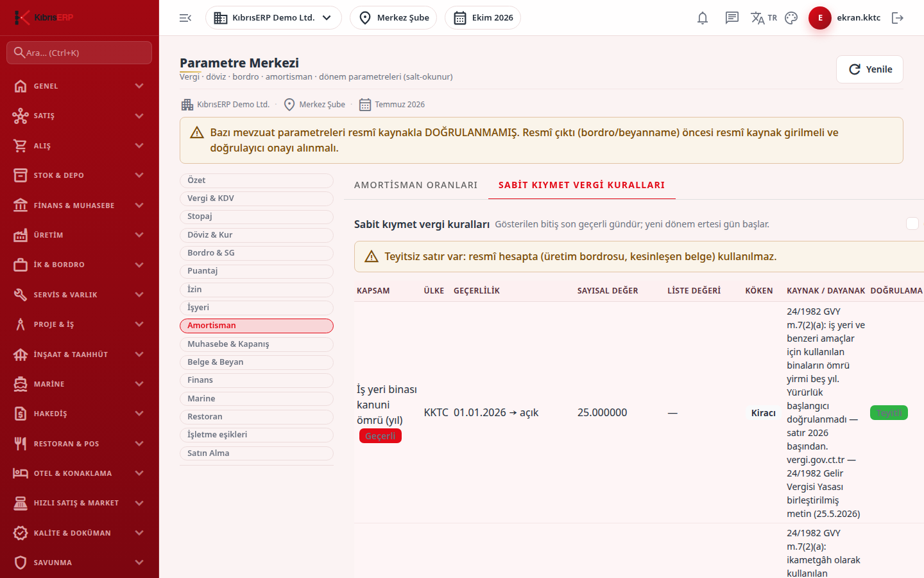This screenshot has width=924, height=578.
Task: Click the Alış shopping cart icon
Action: tap(21, 146)
